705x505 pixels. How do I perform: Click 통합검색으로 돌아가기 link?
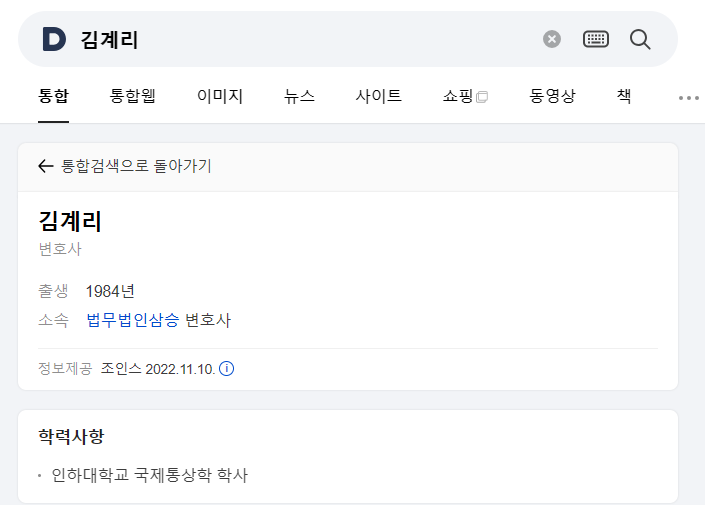coord(136,166)
